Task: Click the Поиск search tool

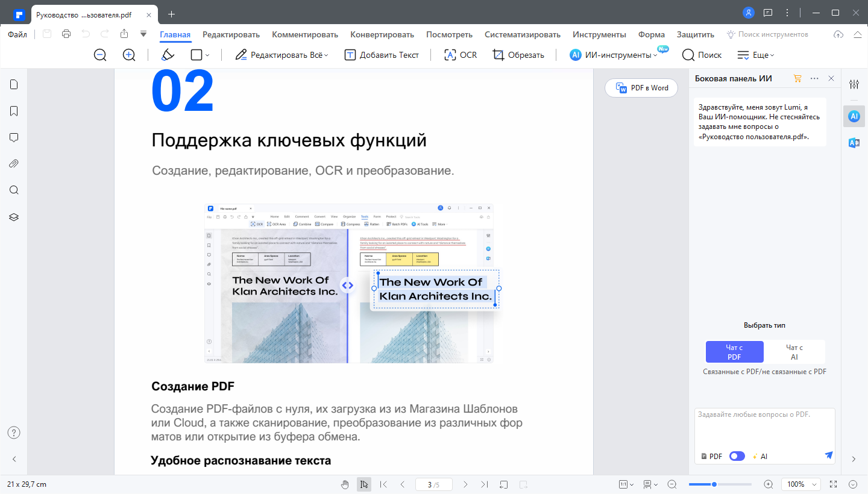Action: coord(702,55)
